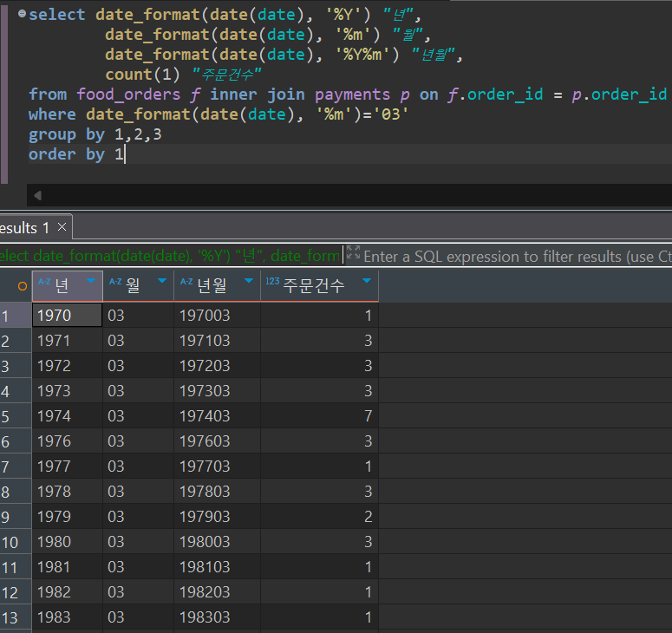The image size is (672, 633).
Task: Open the 월 column dropdown arrow
Action: (162, 280)
